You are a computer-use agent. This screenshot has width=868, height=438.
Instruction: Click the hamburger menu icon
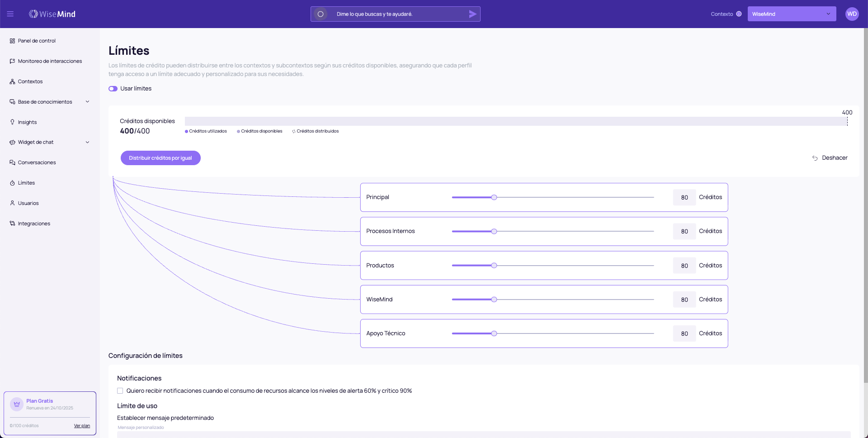click(x=10, y=14)
